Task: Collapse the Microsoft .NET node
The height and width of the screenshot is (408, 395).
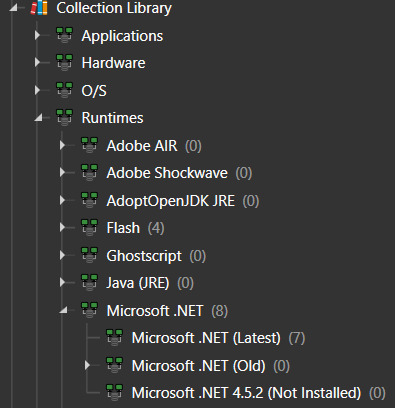Action: pos(63,310)
